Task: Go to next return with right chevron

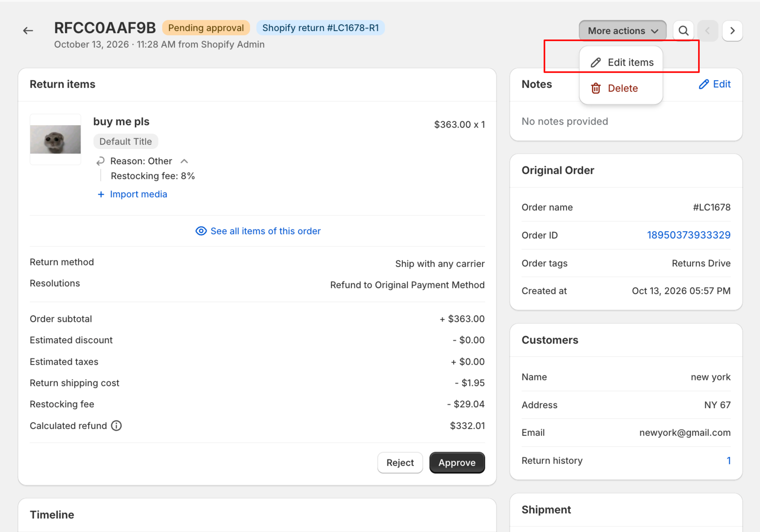Action: (x=732, y=31)
